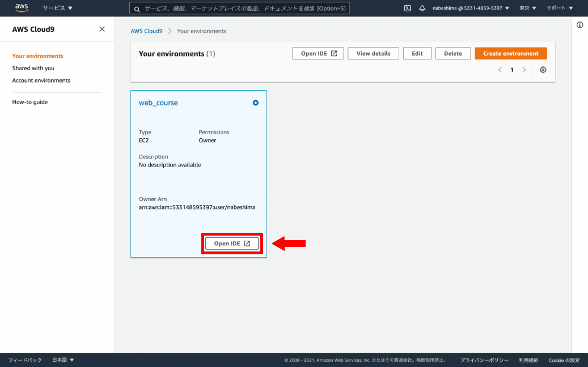Click the AWS Cloud9 breadcrumb link
Viewport: 588px width, 367px height.
pos(147,31)
